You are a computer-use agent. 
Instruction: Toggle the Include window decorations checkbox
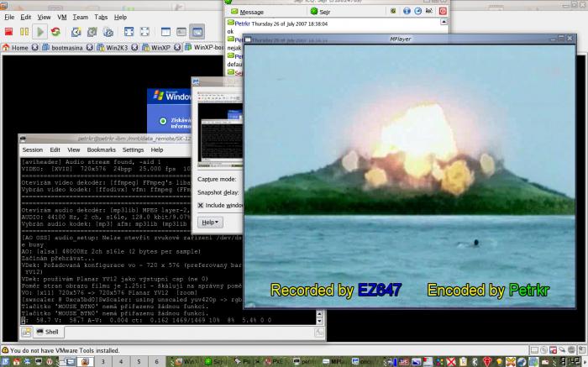(201, 205)
